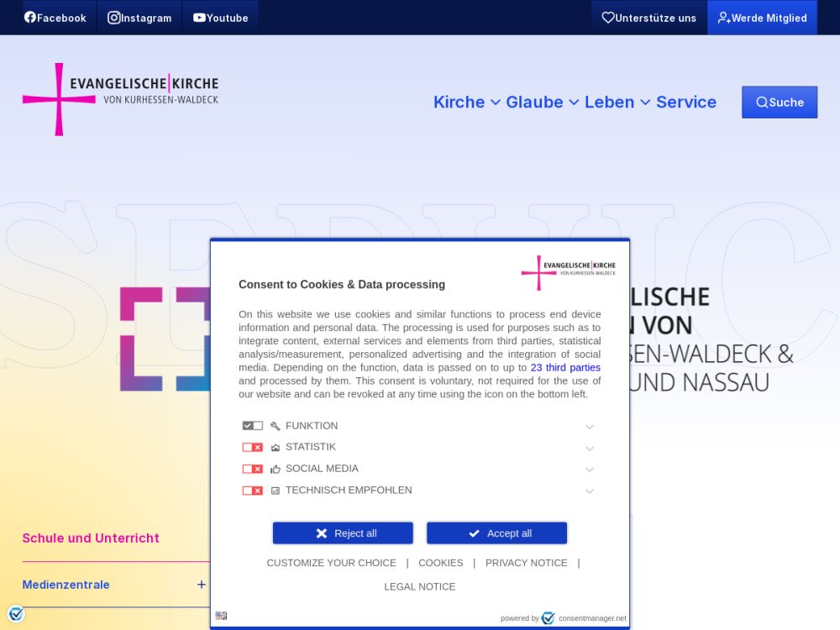This screenshot has height=630, width=840.
Task: Expand the Medienzentrale plus item
Action: coord(202,585)
